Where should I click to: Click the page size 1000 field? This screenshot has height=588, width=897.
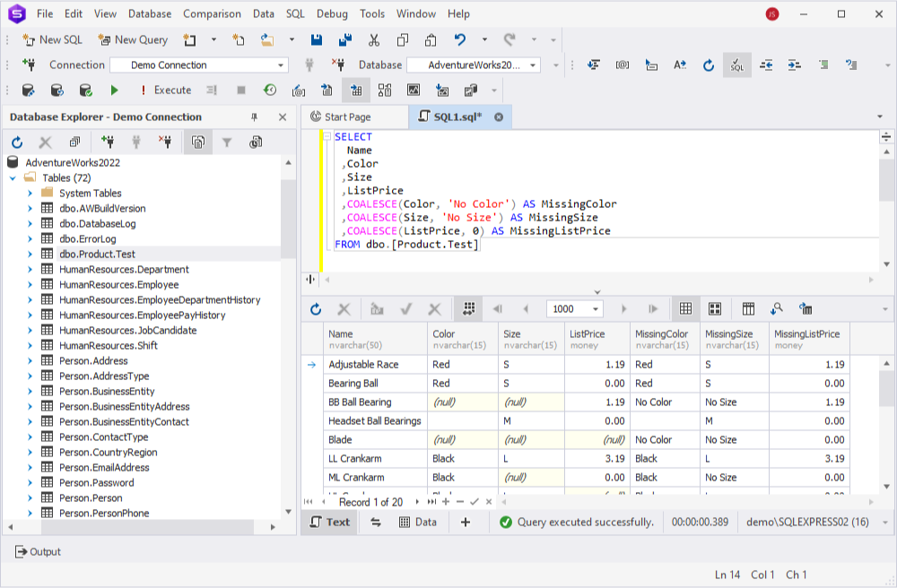574,309
